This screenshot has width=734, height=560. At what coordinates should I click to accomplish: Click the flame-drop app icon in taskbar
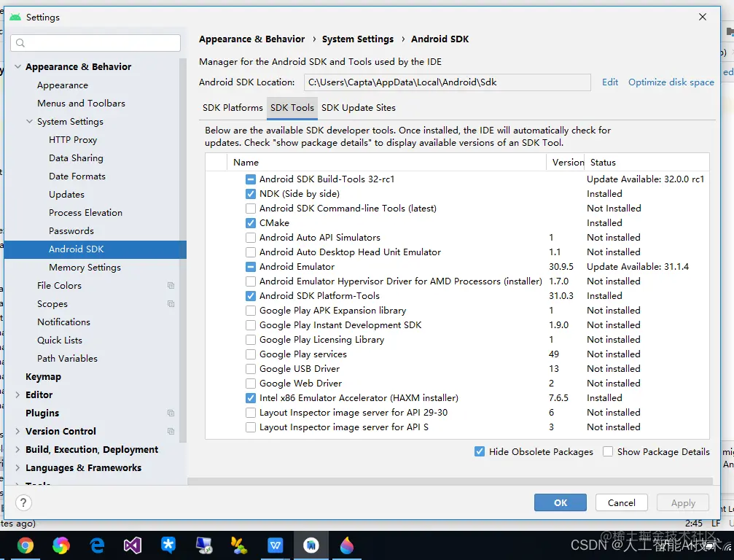(347, 545)
